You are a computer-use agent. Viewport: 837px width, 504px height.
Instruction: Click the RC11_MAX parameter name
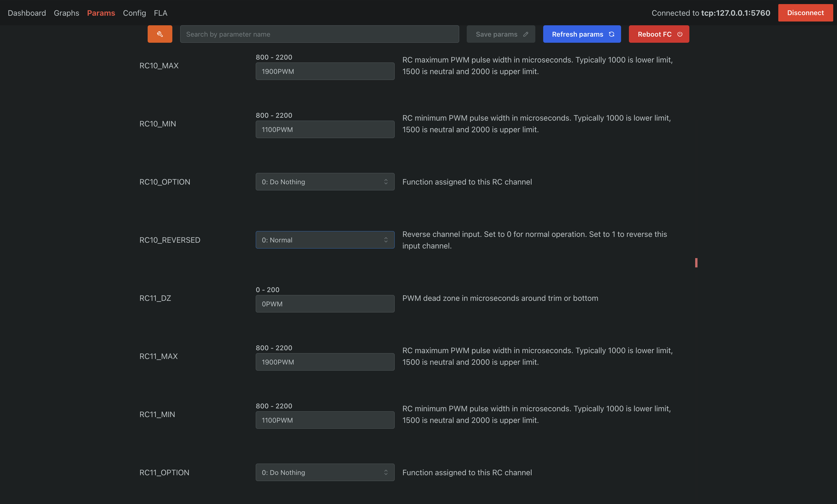[x=159, y=356]
